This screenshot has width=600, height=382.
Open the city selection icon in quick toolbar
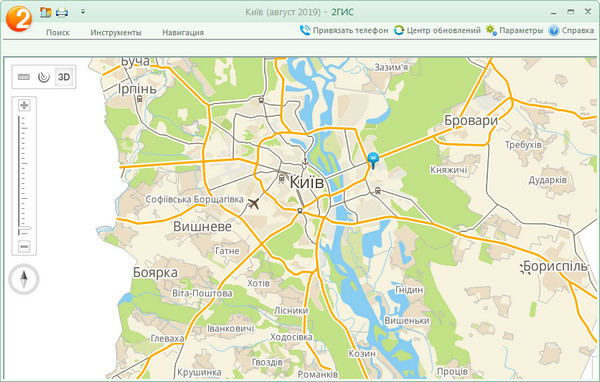tap(46, 12)
